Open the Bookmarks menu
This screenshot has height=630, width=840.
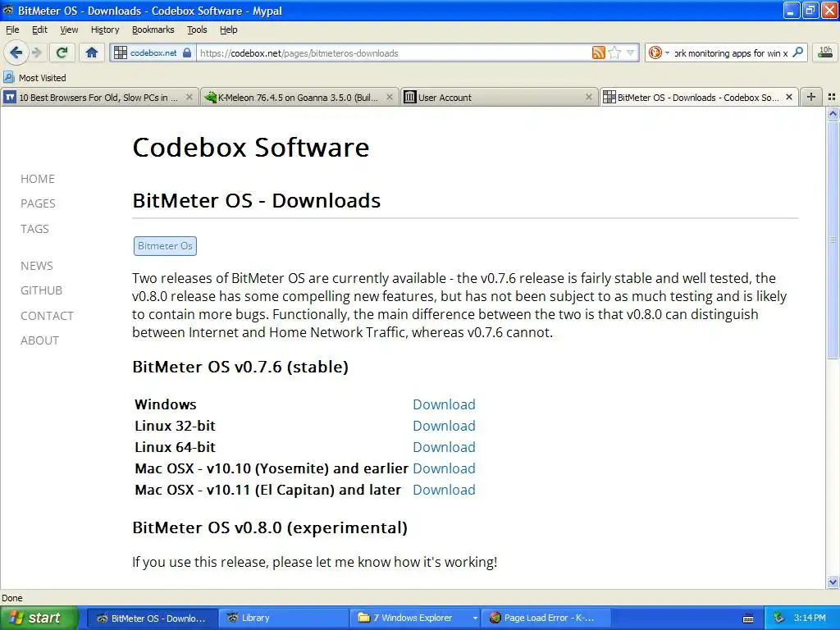click(153, 30)
